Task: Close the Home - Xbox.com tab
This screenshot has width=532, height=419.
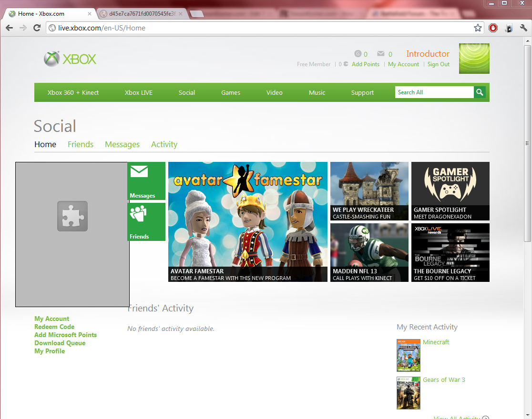Action: [x=90, y=14]
